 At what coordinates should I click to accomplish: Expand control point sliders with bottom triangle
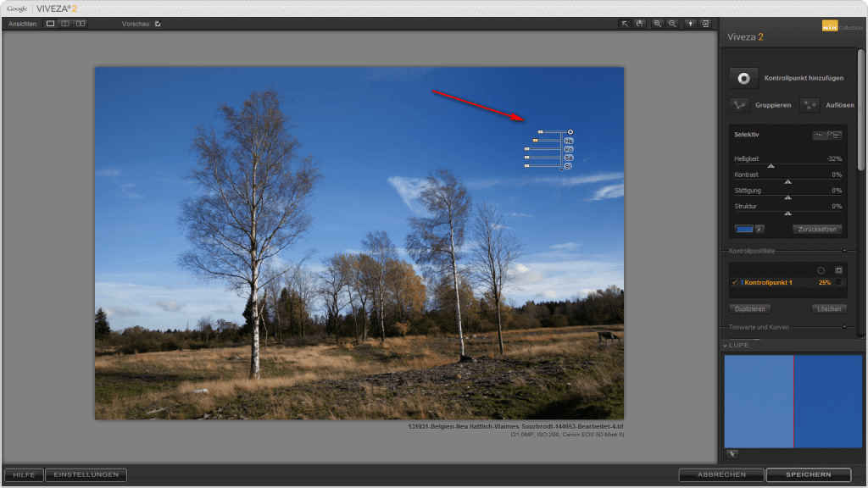[x=561, y=170]
